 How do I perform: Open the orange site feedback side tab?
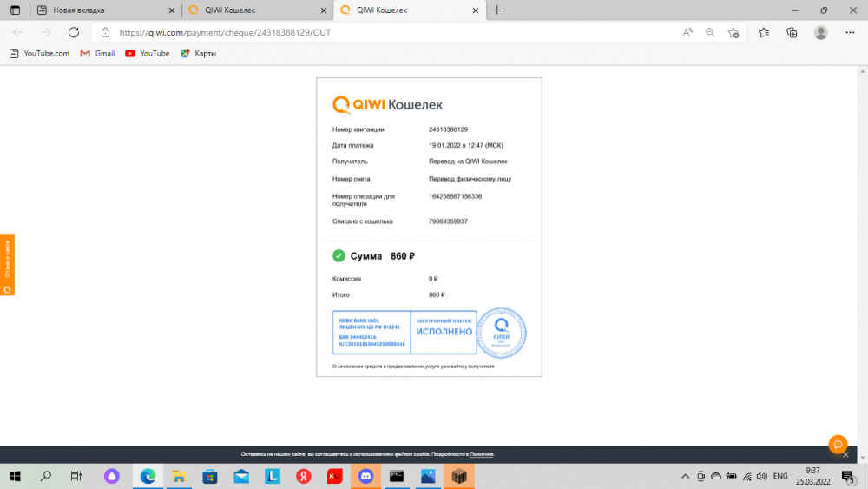pyautogui.click(x=7, y=265)
